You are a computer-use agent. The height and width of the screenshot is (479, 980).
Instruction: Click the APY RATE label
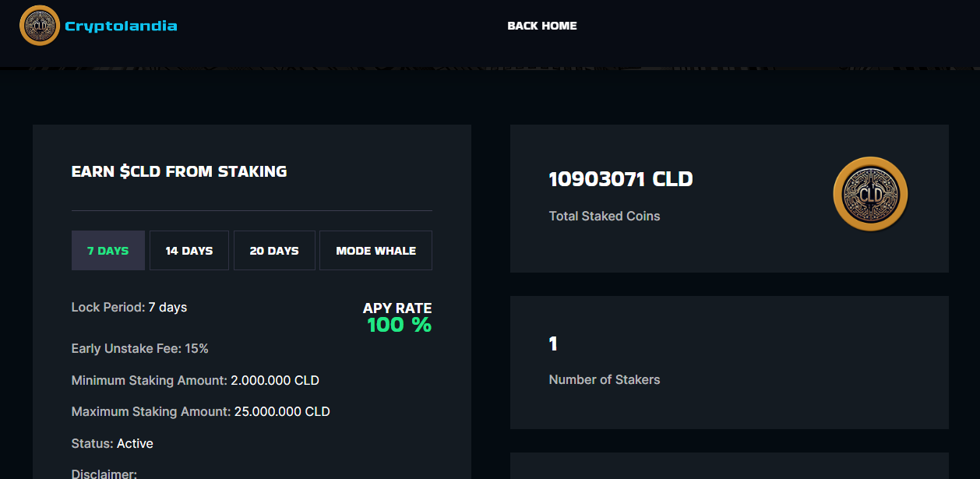coord(397,308)
